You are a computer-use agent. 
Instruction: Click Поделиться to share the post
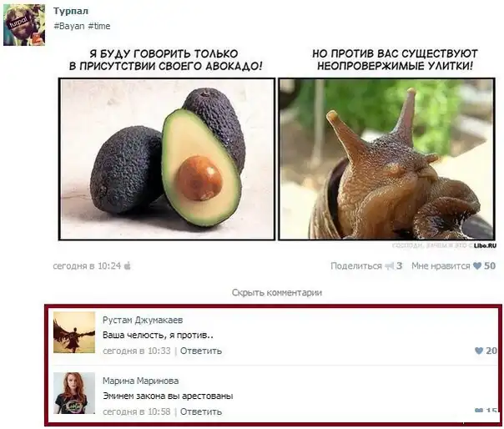[356, 266]
